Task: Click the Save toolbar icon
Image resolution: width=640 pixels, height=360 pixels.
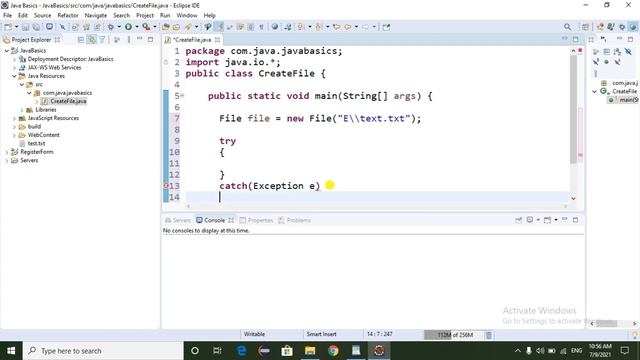Action: pyautogui.click(x=25, y=27)
